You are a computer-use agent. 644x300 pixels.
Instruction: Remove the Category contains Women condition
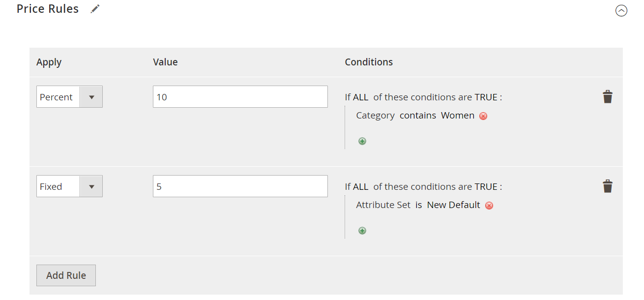[483, 116]
